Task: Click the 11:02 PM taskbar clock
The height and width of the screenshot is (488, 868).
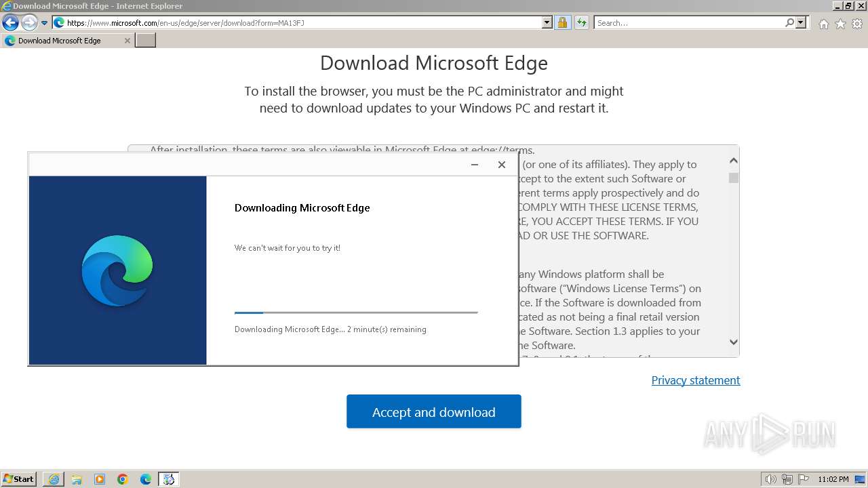Action: click(x=833, y=479)
